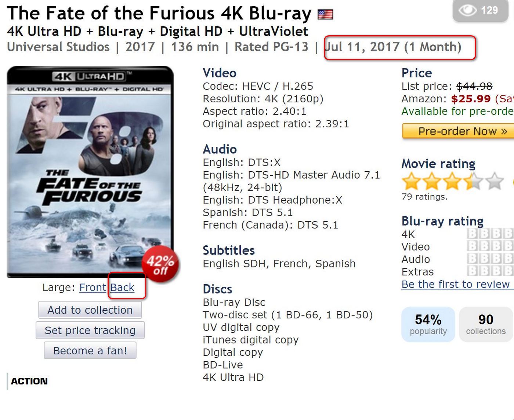Click the eye icon showing 129 watchers
This screenshot has height=420, width=514.
click(467, 10)
